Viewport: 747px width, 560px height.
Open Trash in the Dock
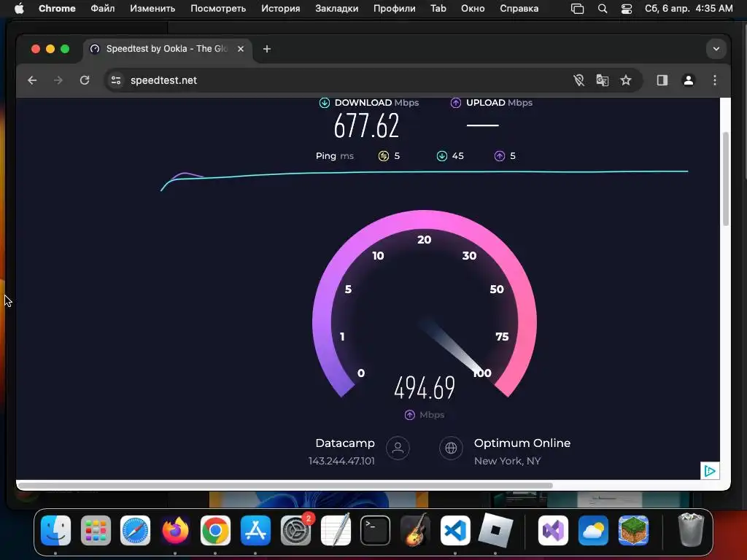coord(691,531)
